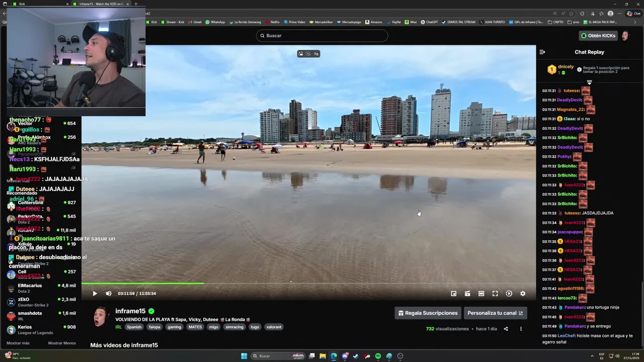Image resolution: width=644 pixels, height=362 pixels.
Task: Open a new browser tab
Action: (x=135, y=4)
